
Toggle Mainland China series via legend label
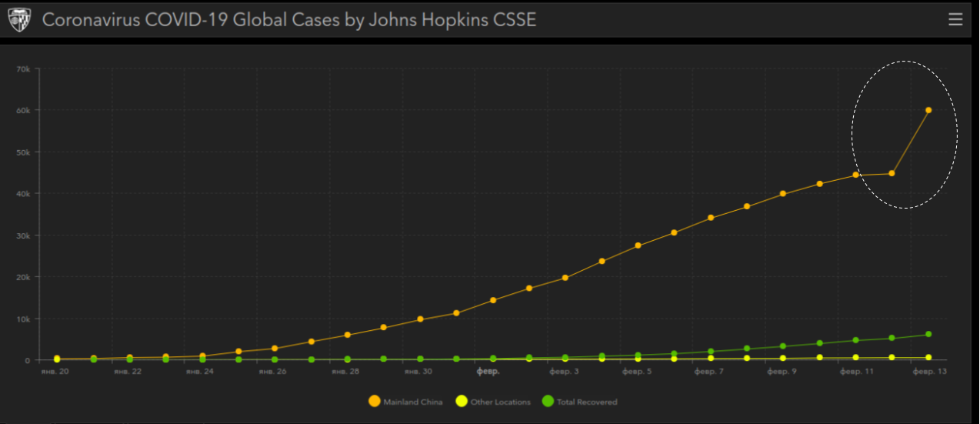click(412, 402)
